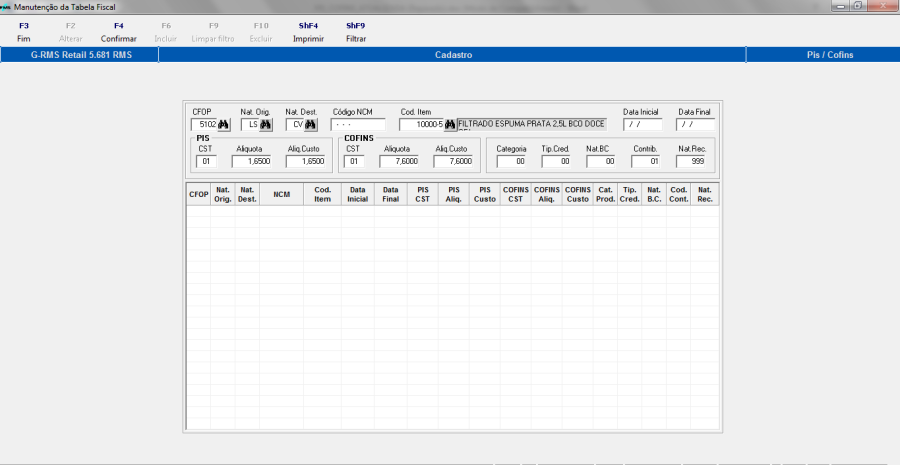
Task: Apply filter with the ShF9 Filtrar button
Action: (356, 32)
